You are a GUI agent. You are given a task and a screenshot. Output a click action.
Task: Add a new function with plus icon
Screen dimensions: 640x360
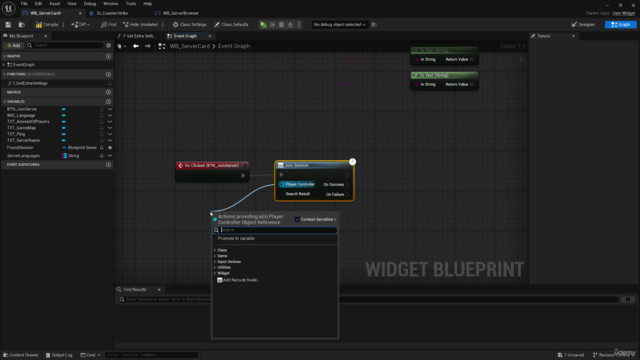[108, 74]
